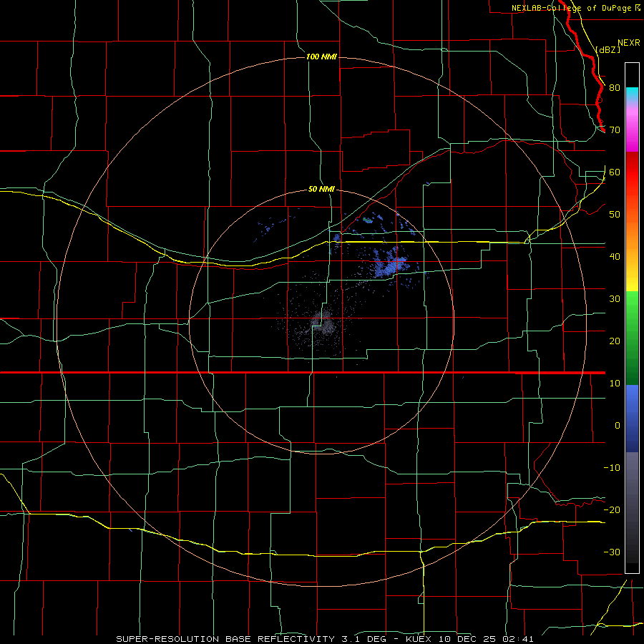
Task: Click the [dBZ] units label
Action: pos(608,49)
